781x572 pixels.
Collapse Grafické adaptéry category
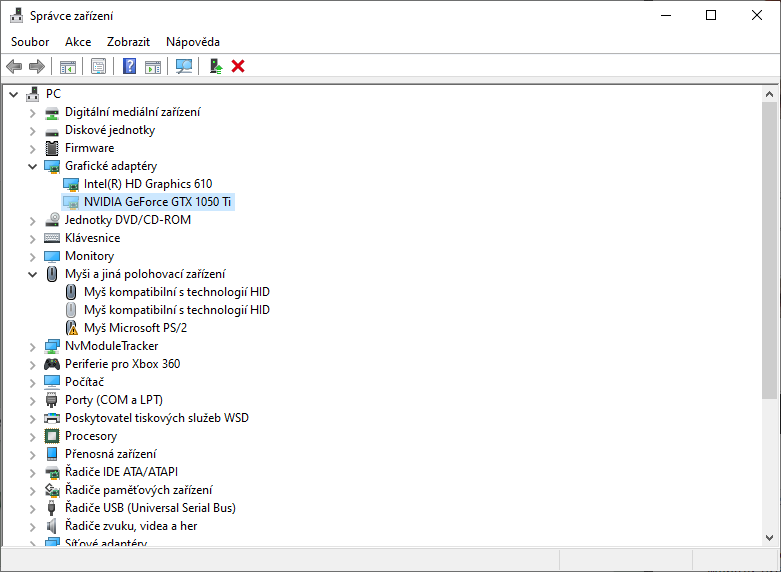click(x=32, y=166)
